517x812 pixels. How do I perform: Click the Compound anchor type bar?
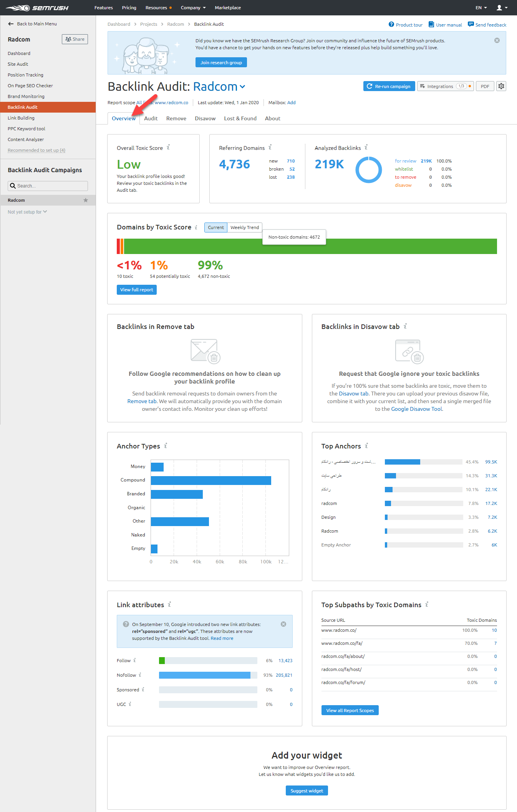(x=211, y=480)
